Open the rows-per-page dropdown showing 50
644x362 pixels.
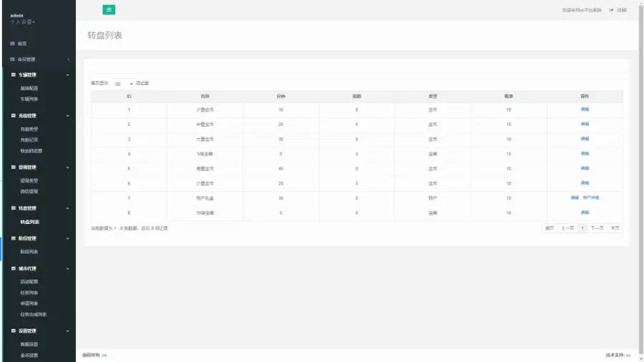pos(122,84)
